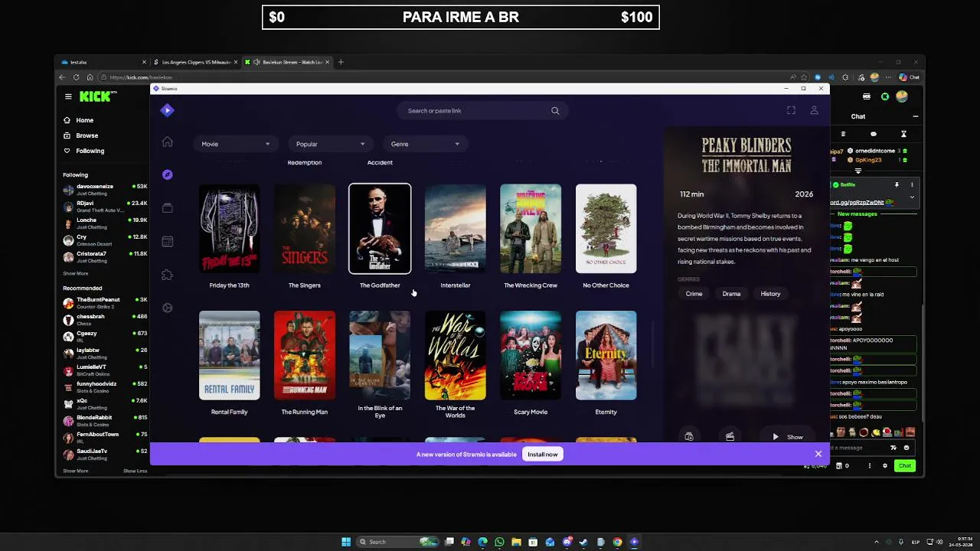Select the History genre tag

[770, 294]
